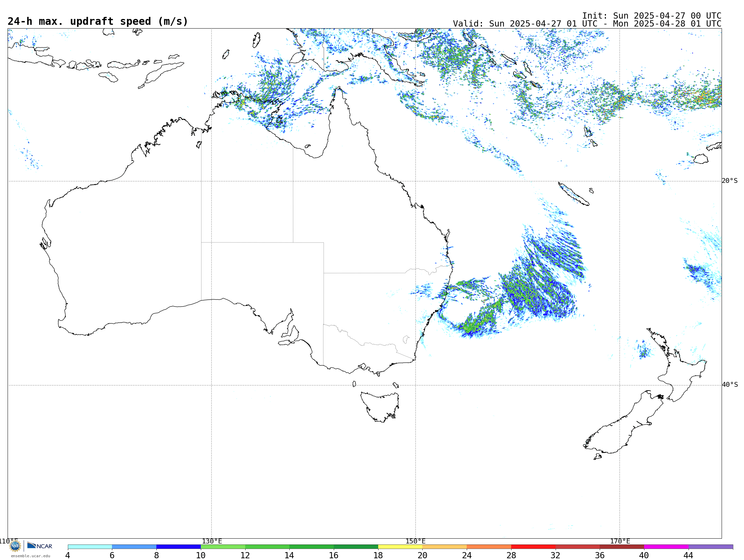Click the '40°S' latitude label
This screenshot has width=744, height=560.
tap(730, 385)
